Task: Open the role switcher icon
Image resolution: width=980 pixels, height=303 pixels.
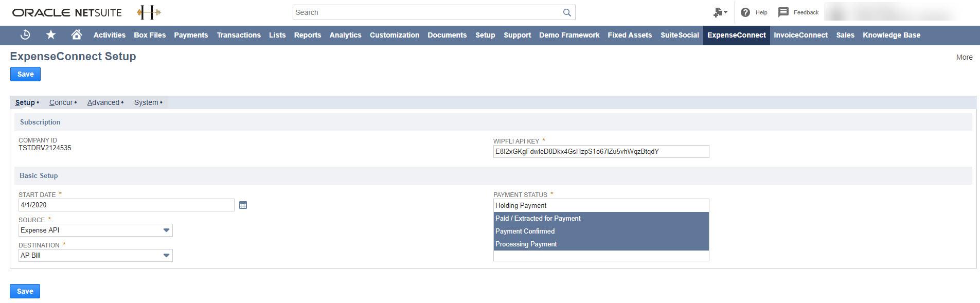Action: pos(720,12)
